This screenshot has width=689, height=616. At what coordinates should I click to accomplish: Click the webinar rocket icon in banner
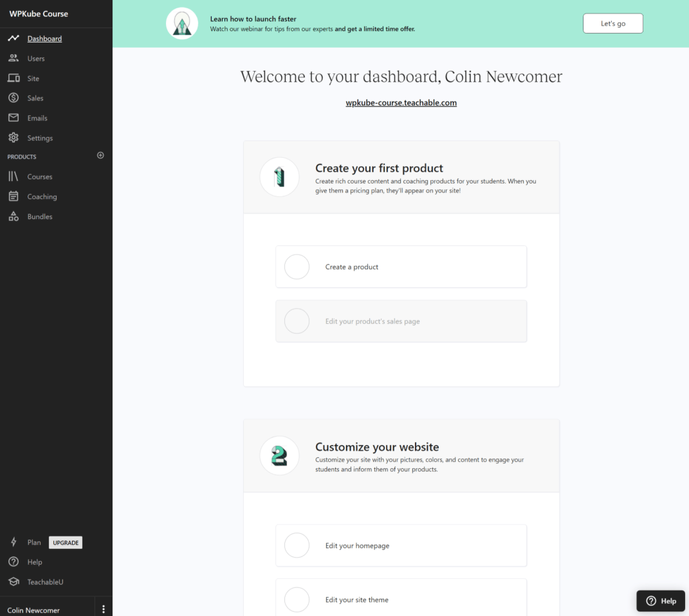pos(182,23)
